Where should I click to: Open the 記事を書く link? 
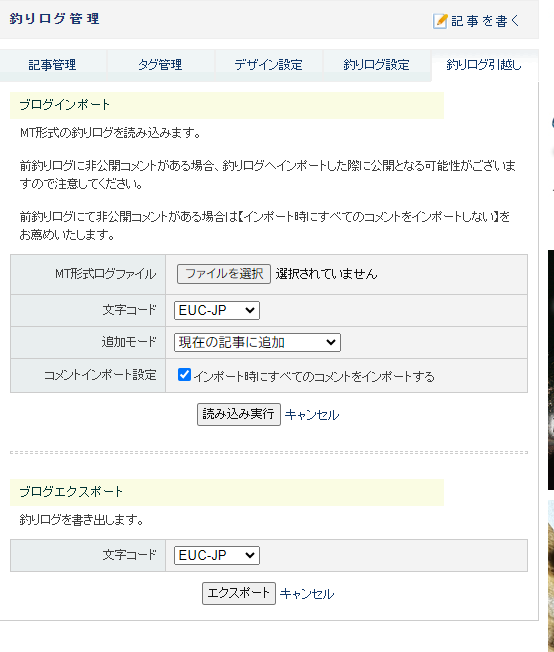click(x=485, y=21)
